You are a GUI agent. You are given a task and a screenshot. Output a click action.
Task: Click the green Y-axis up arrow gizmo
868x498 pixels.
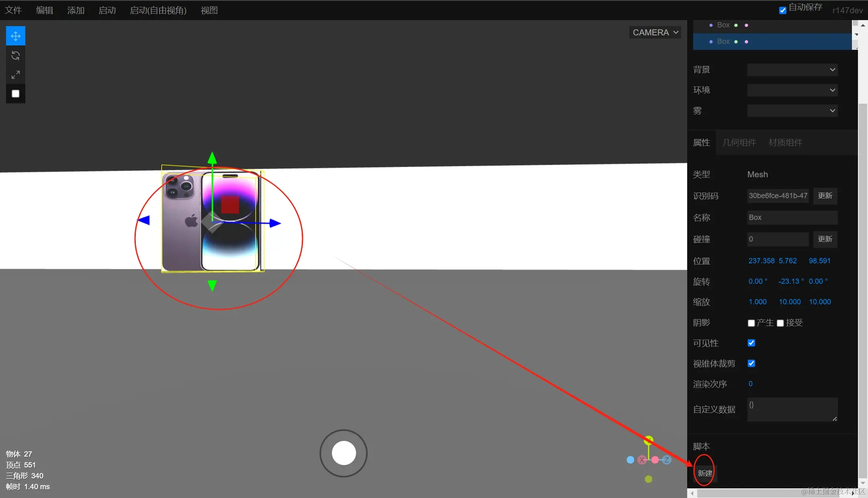click(212, 158)
